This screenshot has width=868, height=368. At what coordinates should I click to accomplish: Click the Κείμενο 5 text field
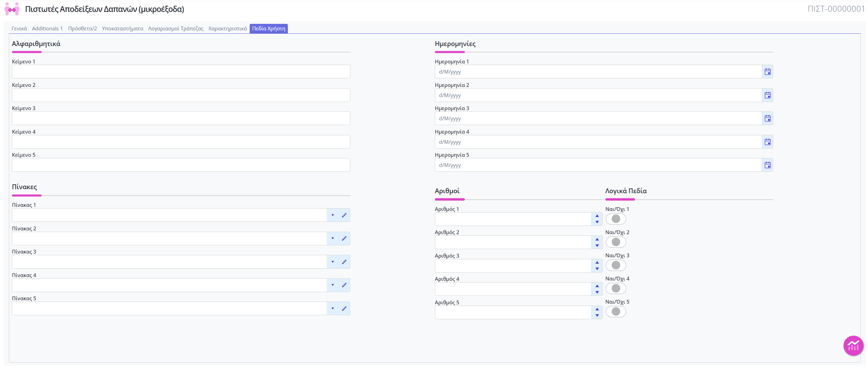[x=181, y=165]
